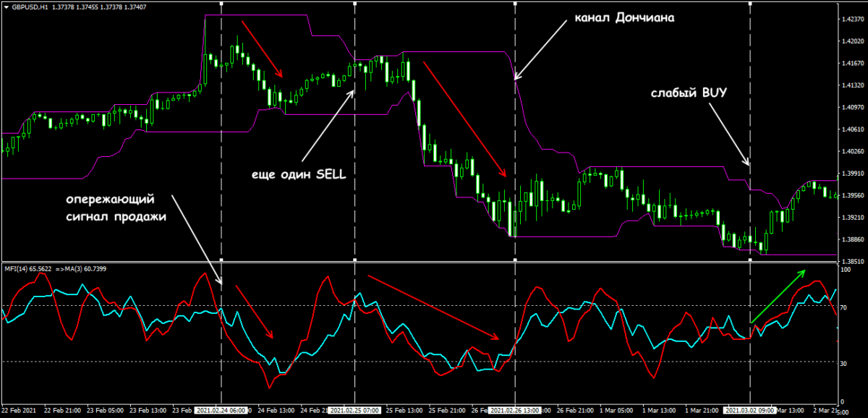Select the 2021.02.24 06:00 time marker label

pyautogui.click(x=221, y=410)
